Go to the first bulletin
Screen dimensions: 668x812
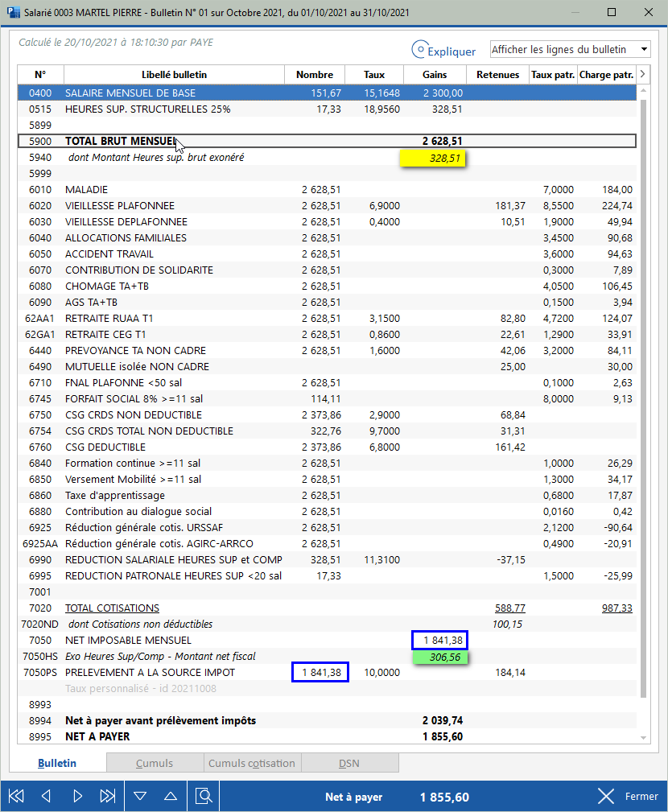coord(16,796)
